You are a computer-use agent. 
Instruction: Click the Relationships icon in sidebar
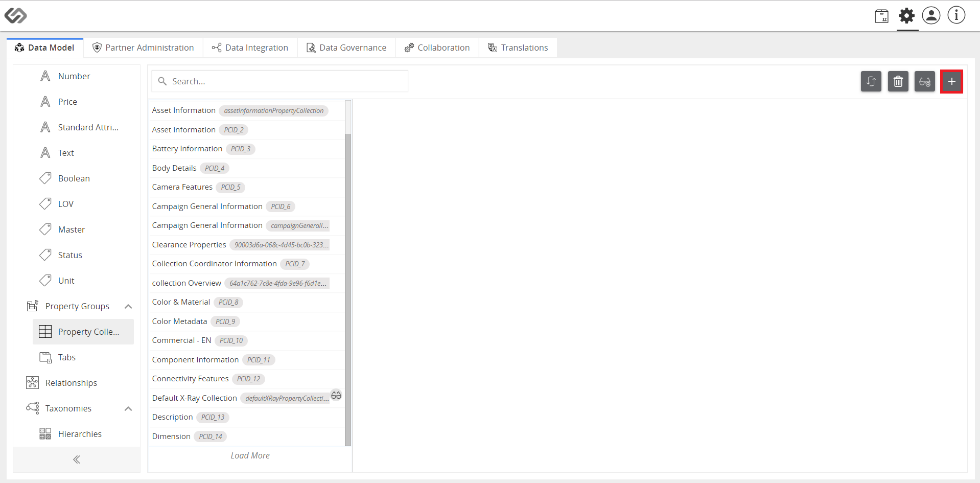pos(33,383)
